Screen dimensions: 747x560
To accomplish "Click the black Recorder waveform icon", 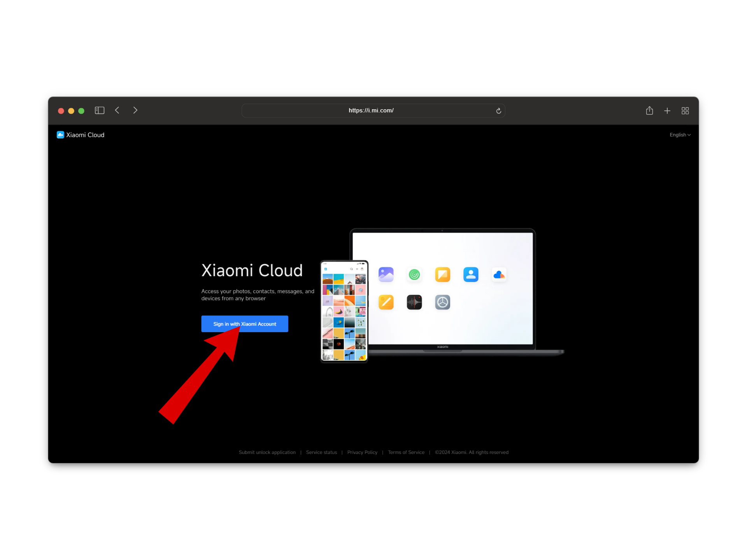I will tap(414, 302).
